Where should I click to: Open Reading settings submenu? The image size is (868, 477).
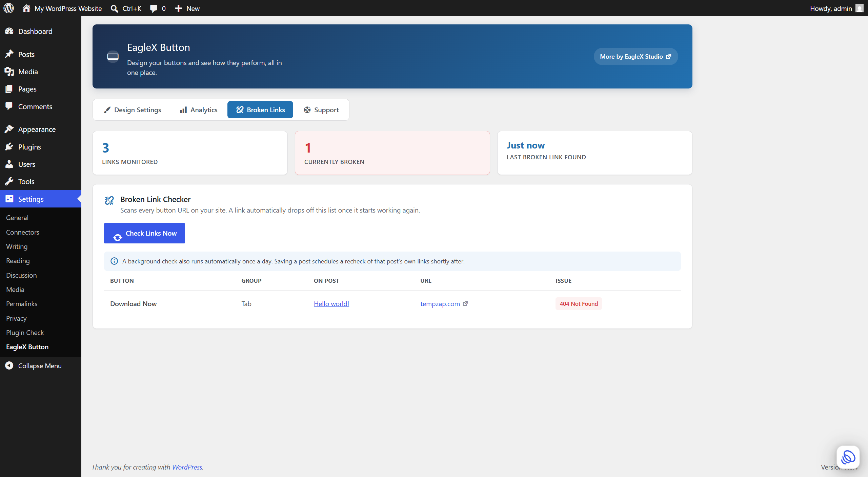pyautogui.click(x=18, y=261)
